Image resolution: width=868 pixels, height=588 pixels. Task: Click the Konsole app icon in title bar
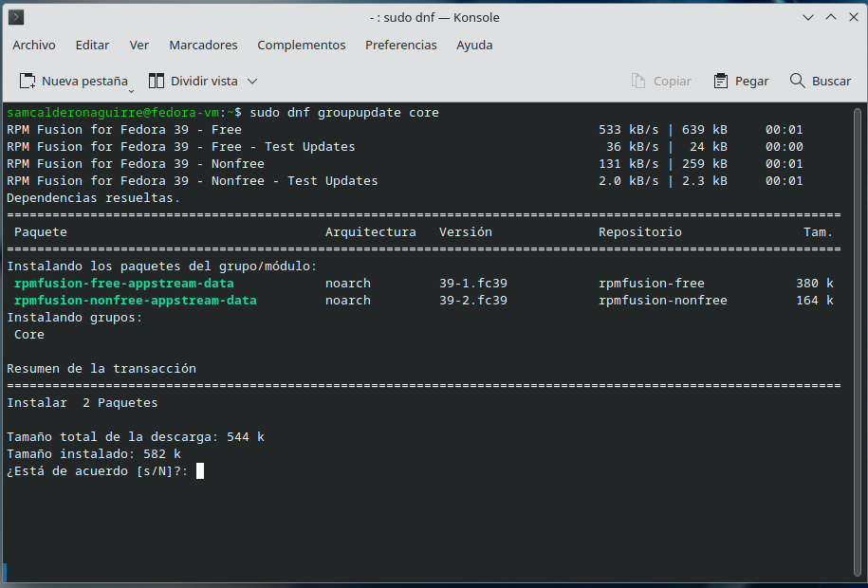[x=17, y=17]
